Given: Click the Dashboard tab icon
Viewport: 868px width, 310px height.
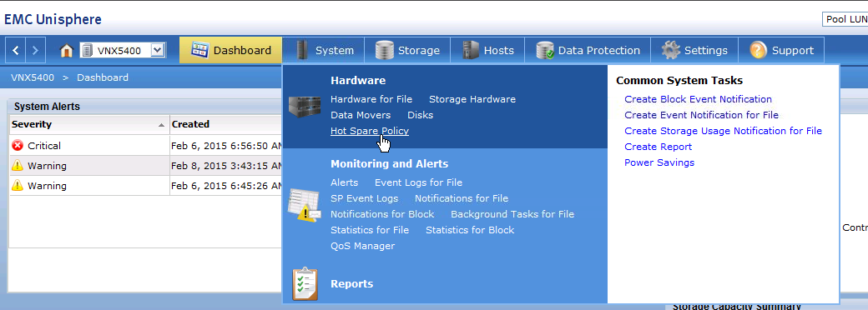Looking at the screenshot, I should (x=199, y=50).
